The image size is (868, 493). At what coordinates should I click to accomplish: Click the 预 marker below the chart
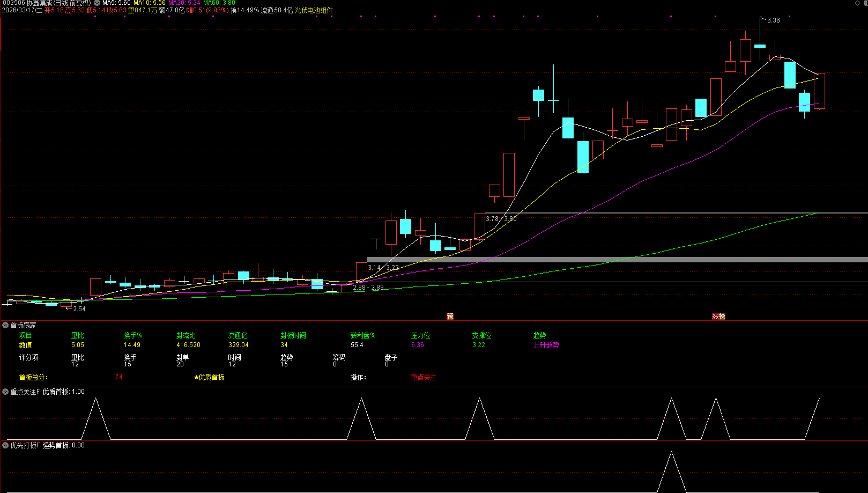(x=450, y=317)
